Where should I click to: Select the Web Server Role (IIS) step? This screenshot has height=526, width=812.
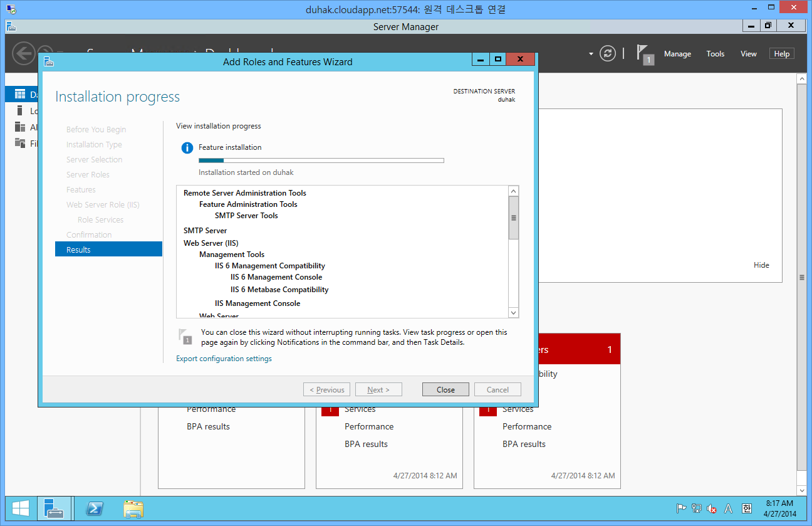[x=103, y=204]
